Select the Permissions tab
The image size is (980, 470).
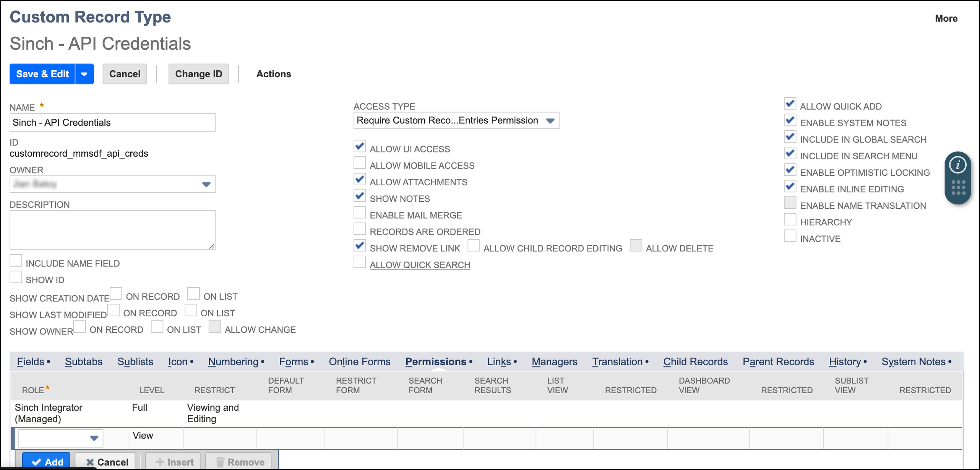tap(436, 361)
